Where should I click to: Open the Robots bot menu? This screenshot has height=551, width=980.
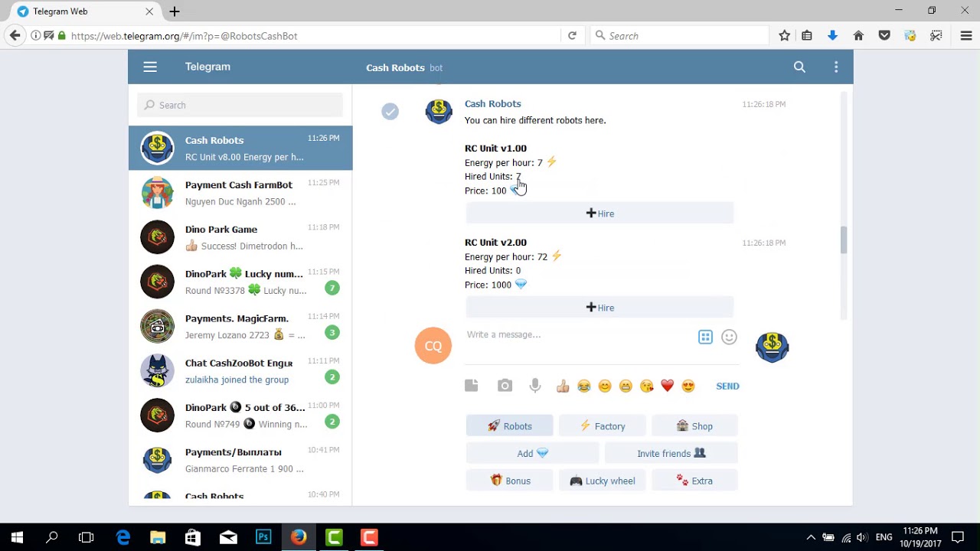click(510, 426)
